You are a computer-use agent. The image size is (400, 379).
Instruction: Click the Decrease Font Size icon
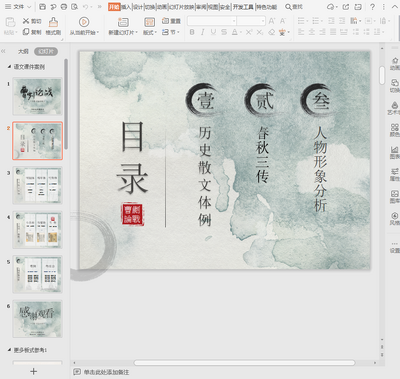point(283,21)
